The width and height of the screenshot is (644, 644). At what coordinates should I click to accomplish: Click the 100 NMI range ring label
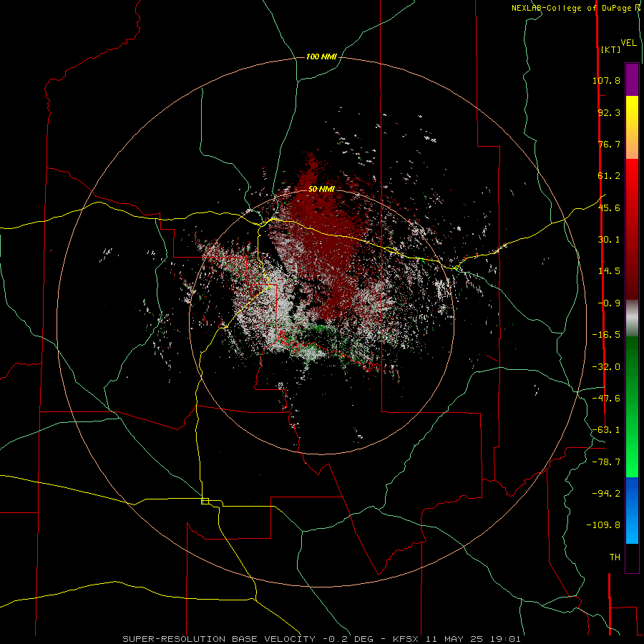[321, 57]
